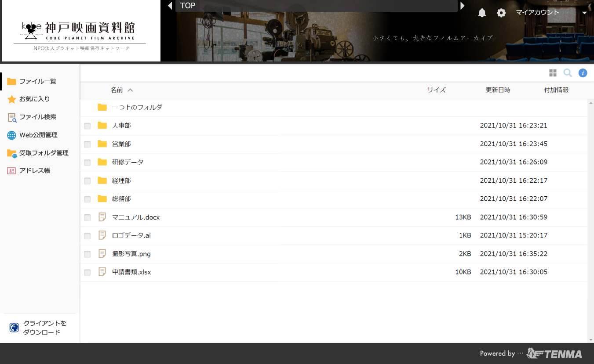594x364 pixels.
Task: Show details with the info icon
Action: click(583, 73)
